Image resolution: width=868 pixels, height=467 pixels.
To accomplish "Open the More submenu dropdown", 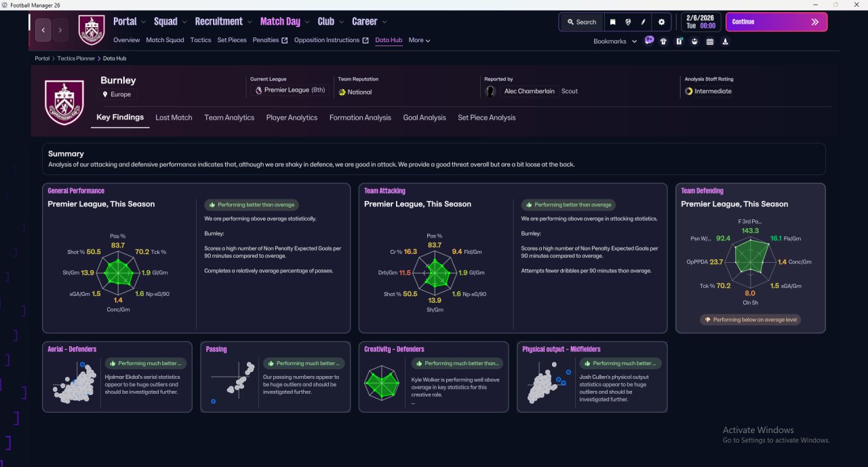I will coord(419,40).
